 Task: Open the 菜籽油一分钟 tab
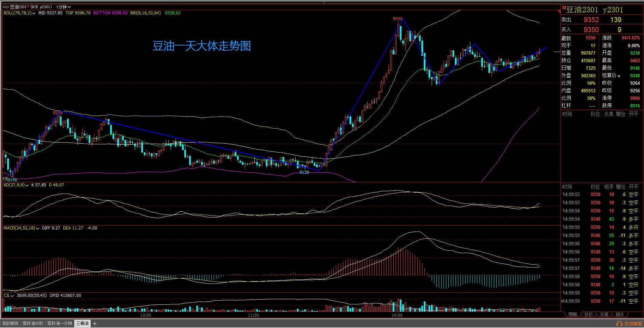tap(60, 324)
